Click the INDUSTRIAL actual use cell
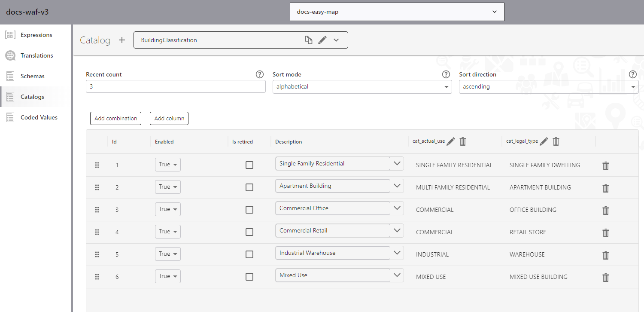This screenshot has width=644, height=312. [432, 254]
